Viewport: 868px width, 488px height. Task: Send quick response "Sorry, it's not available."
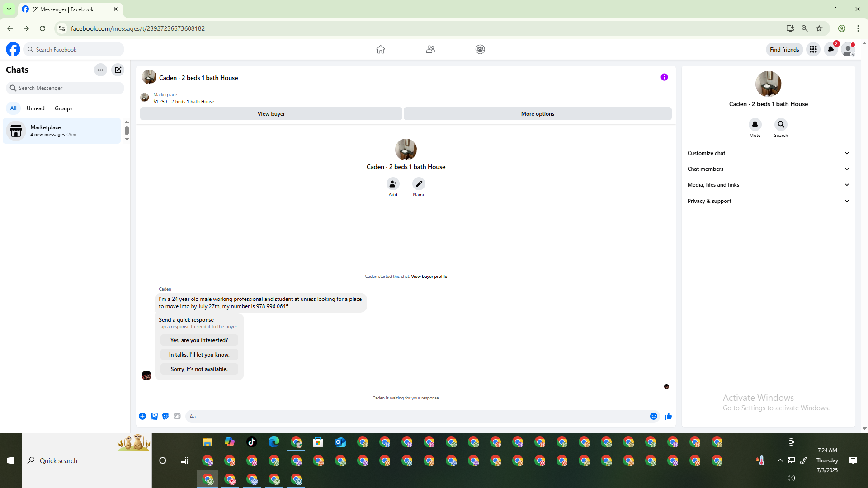199,369
